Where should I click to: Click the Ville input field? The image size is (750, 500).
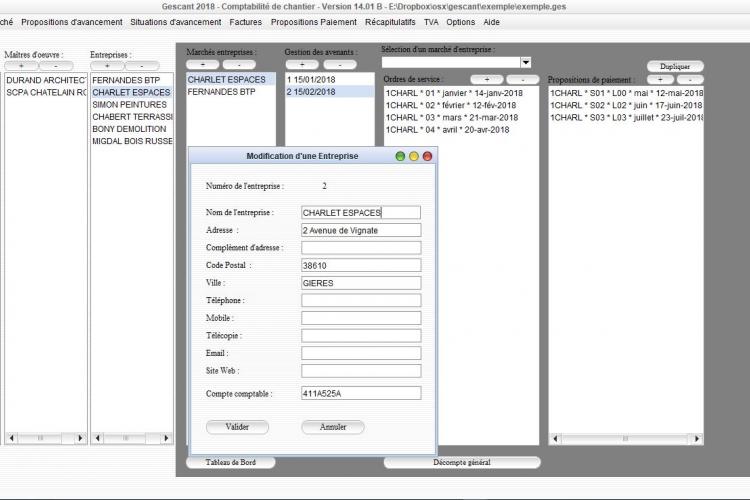pyautogui.click(x=361, y=283)
